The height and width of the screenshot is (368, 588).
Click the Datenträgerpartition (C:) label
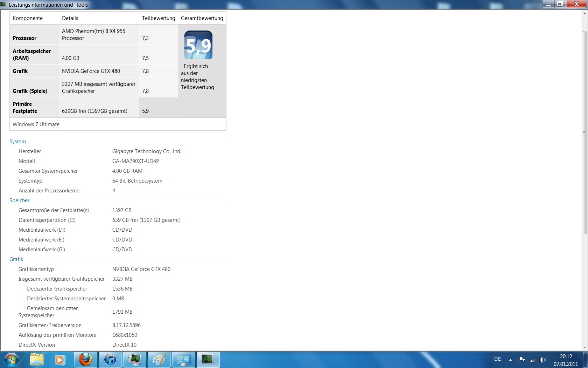(x=47, y=220)
